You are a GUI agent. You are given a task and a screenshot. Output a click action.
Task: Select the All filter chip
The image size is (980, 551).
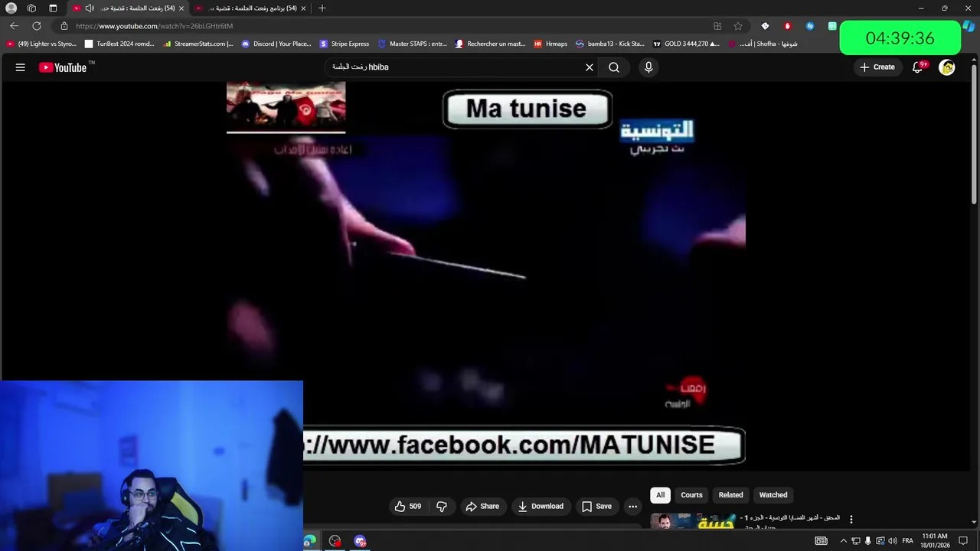click(x=660, y=495)
